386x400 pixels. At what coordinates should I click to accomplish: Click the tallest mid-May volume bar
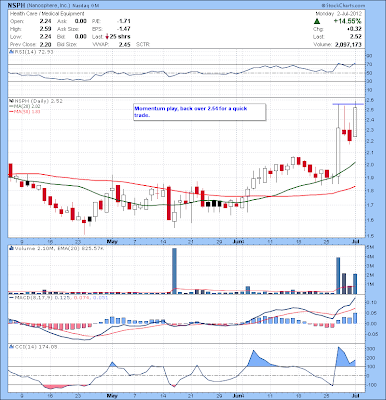(x=174, y=271)
